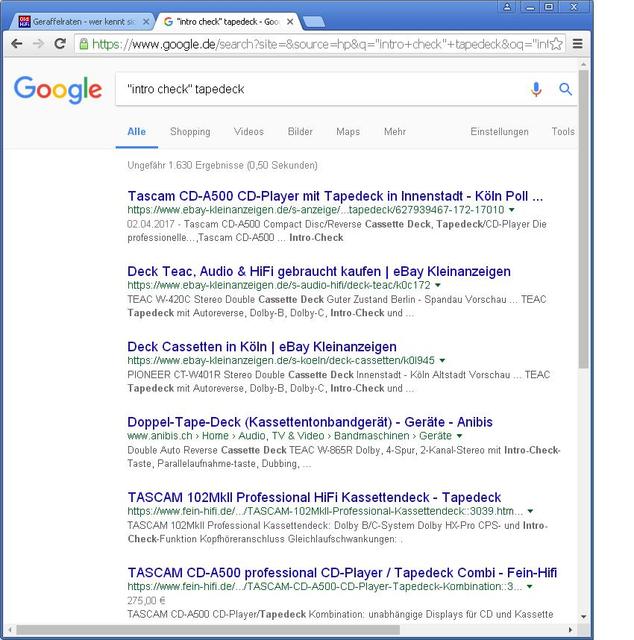Open search Tools
The height and width of the screenshot is (640, 634).
point(563,131)
